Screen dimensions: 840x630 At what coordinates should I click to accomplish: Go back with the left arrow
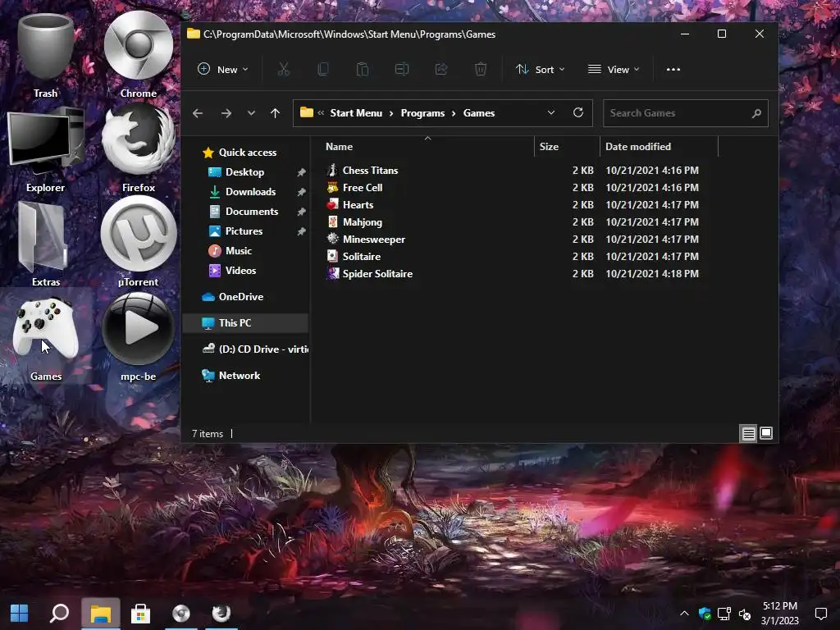[198, 113]
